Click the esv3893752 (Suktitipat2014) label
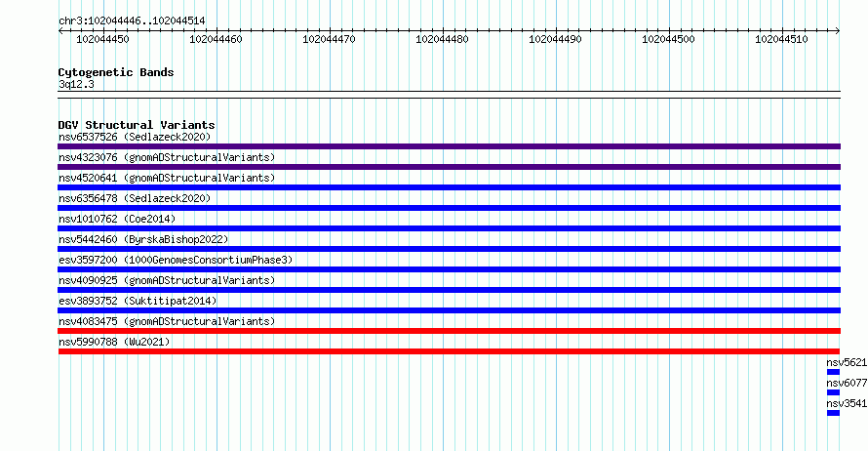Screen dimensions: 868x451 [138, 301]
